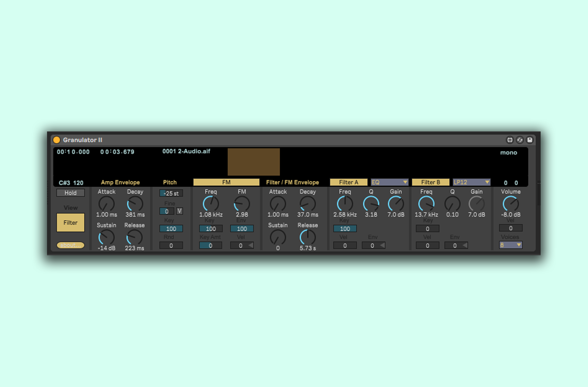Click the Amp Envelope Decay knob
Screen dimensions: 588x387
click(x=135, y=204)
